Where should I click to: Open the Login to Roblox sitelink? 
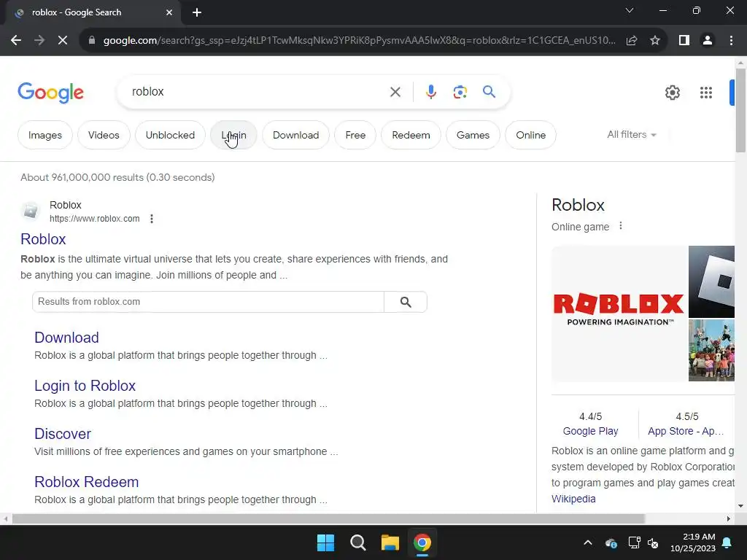coord(85,385)
